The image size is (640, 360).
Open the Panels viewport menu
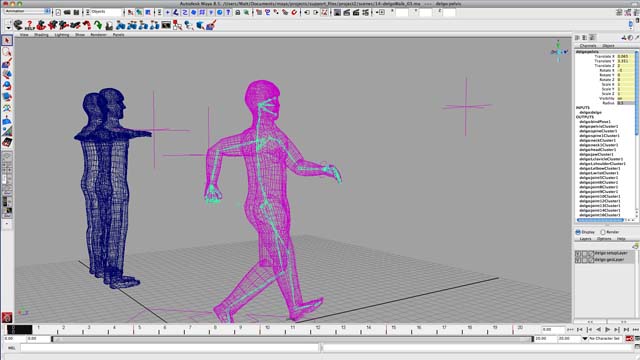click(x=118, y=35)
